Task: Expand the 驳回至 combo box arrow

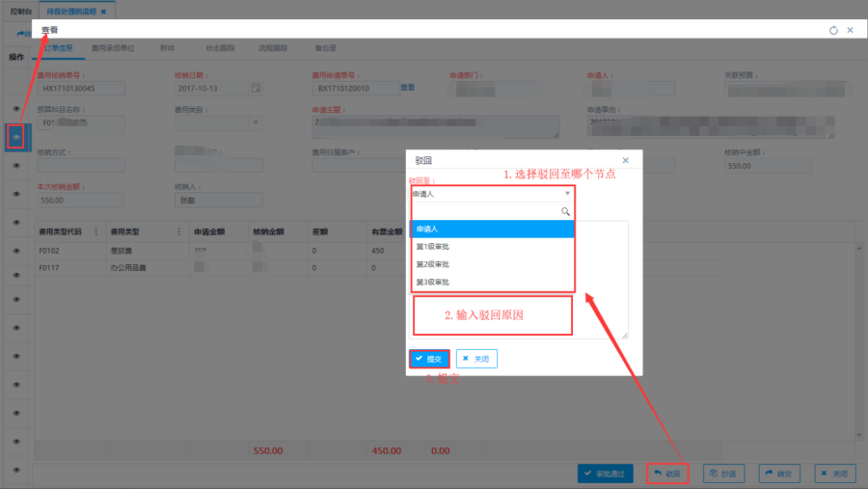Action: pos(567,194)
